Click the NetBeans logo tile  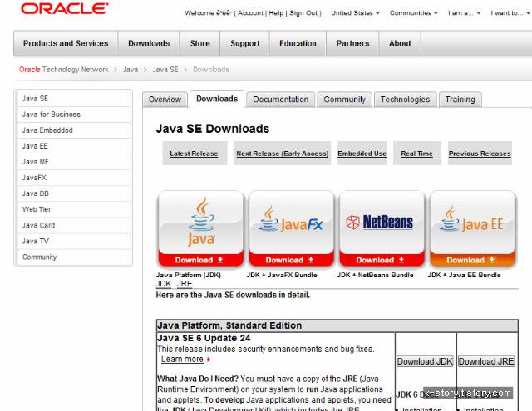382,223
